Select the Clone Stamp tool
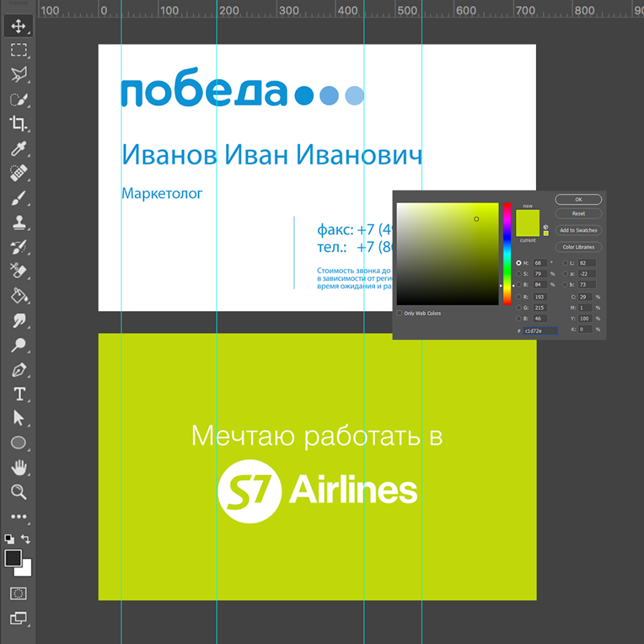 coord(18,223)
